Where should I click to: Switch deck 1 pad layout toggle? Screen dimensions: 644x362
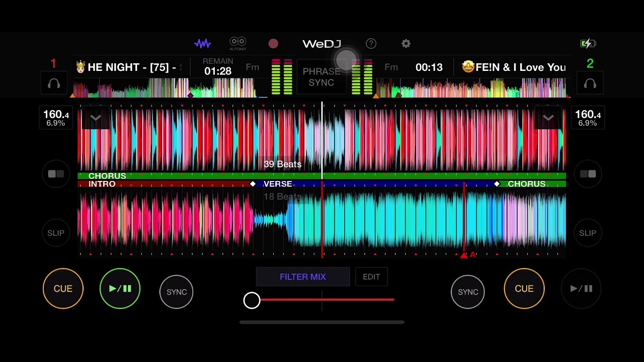click(x=56, y=174)
